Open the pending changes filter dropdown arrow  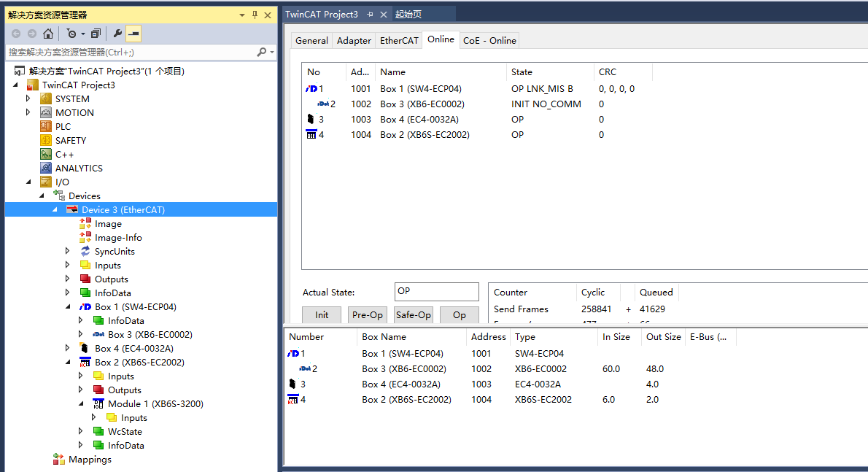(x=82, y=34)
